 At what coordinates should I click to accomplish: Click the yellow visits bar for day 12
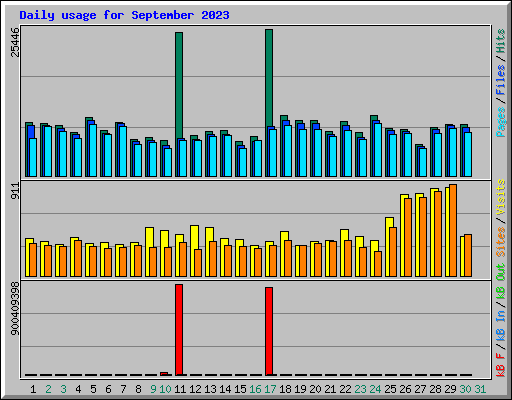pos(194,237)
